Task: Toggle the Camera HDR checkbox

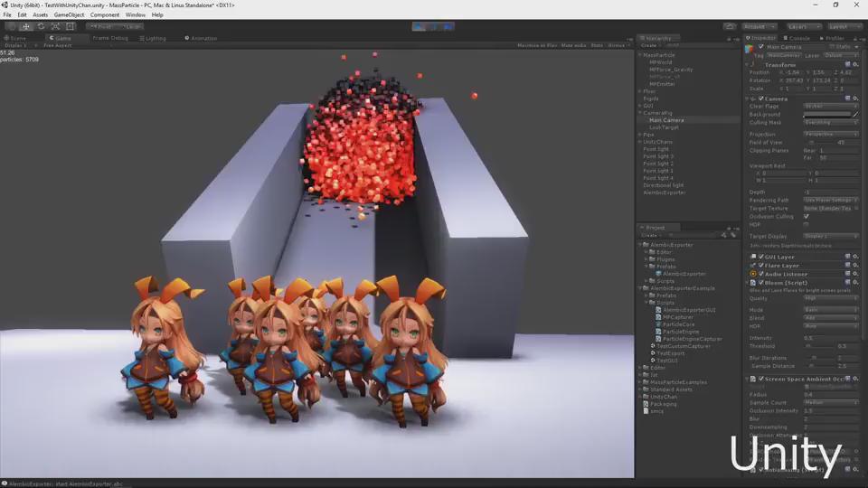Action: pyautogui.click(x=806, y=224)
